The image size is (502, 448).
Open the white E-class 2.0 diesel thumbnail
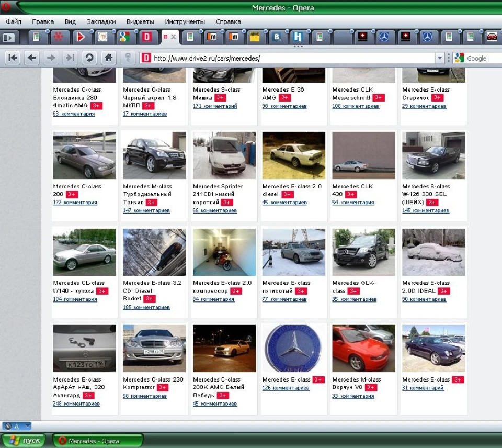293,155
